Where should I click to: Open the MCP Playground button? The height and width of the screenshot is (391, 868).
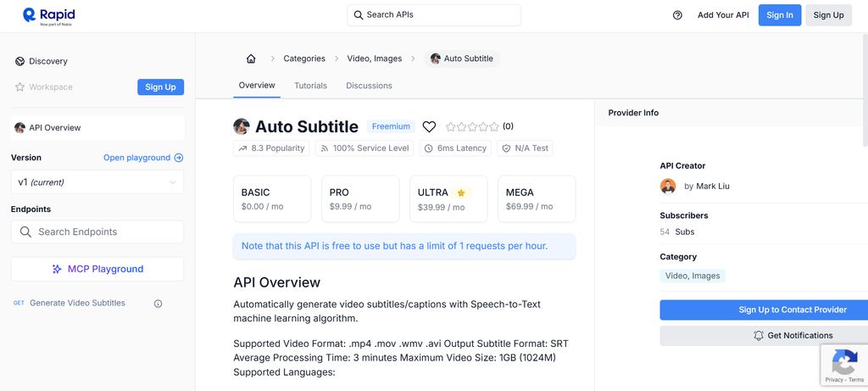97,269
